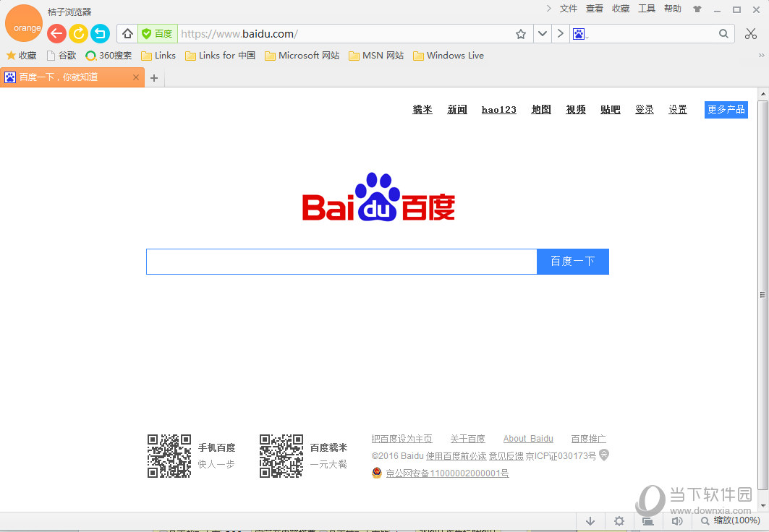Click the 百度一下 search button
Viewport: 769px width, 532px height.
[x=572, y=261]
